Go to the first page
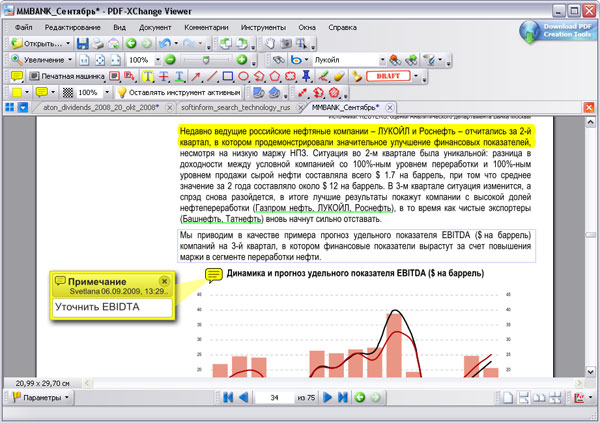 tap(228, 398)
